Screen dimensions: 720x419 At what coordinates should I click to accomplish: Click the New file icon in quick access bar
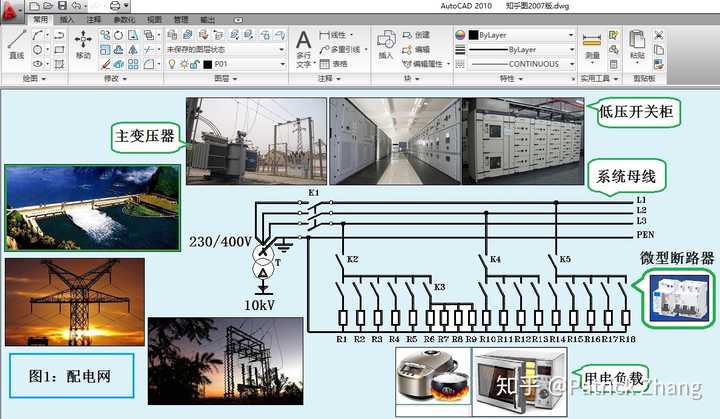coord(34,6)
